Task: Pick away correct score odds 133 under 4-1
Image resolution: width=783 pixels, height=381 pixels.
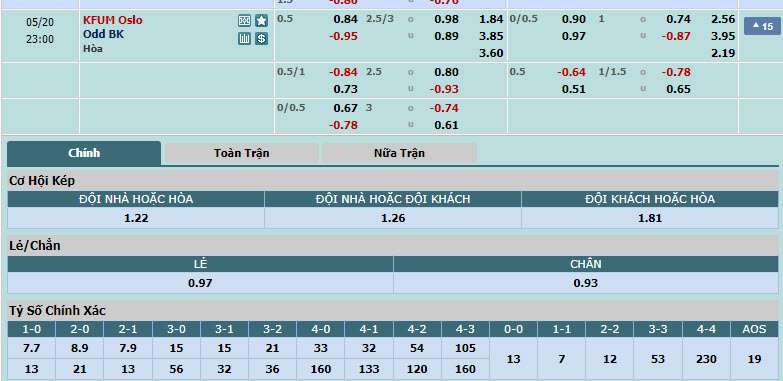Action: (369, 370)
